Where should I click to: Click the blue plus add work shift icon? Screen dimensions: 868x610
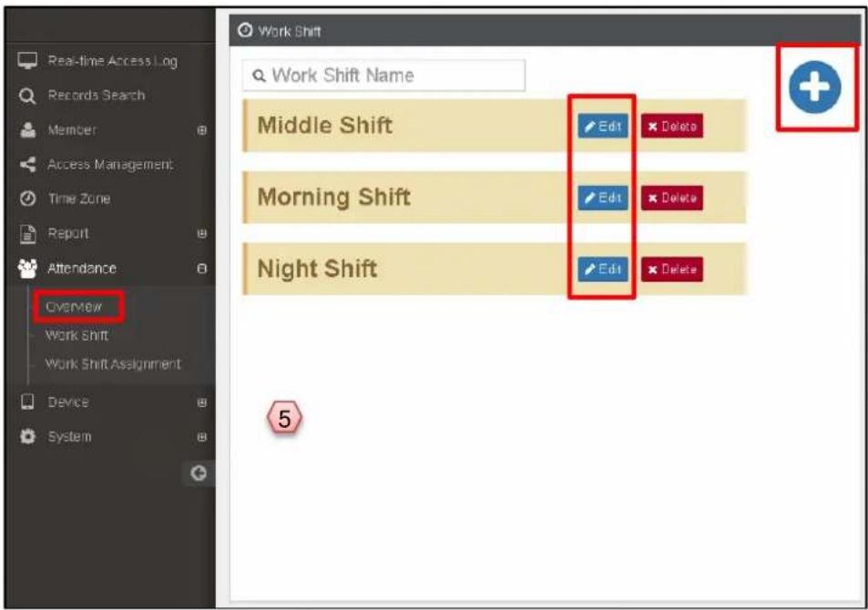[x=814, y=87]
